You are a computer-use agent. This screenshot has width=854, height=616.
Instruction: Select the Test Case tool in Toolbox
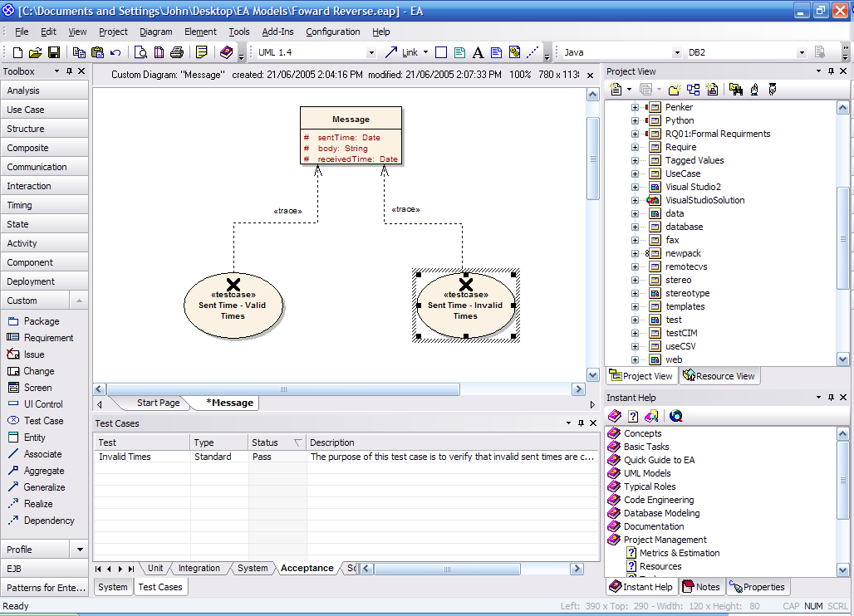point(43,421)
